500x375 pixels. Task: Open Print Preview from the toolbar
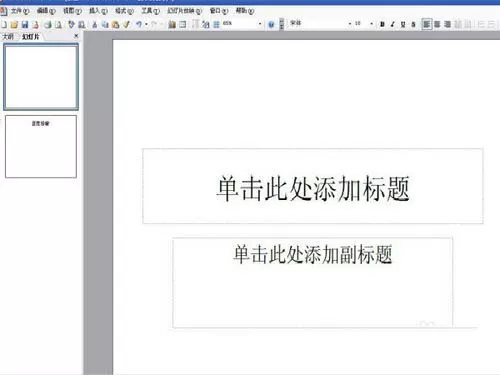[58, 24]
